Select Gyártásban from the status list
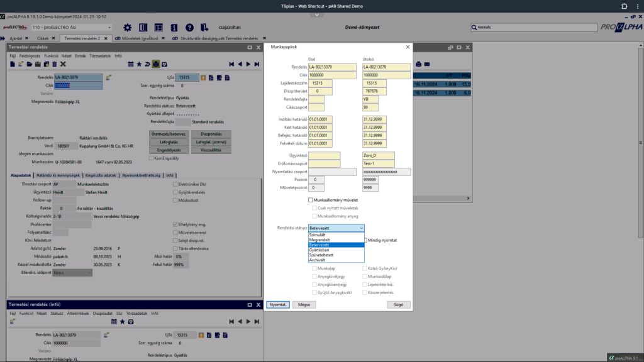644x362 pixels. [x=318, y=250]
